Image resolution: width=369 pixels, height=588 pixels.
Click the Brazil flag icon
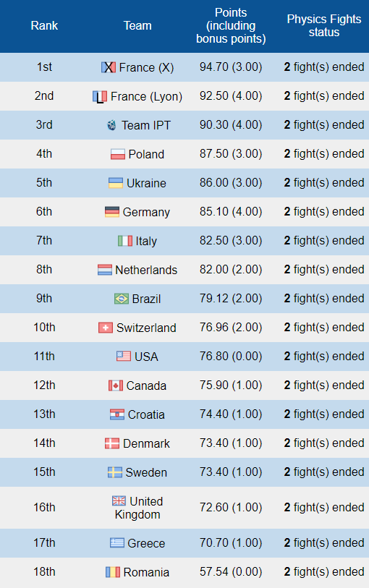pos(122,299)
